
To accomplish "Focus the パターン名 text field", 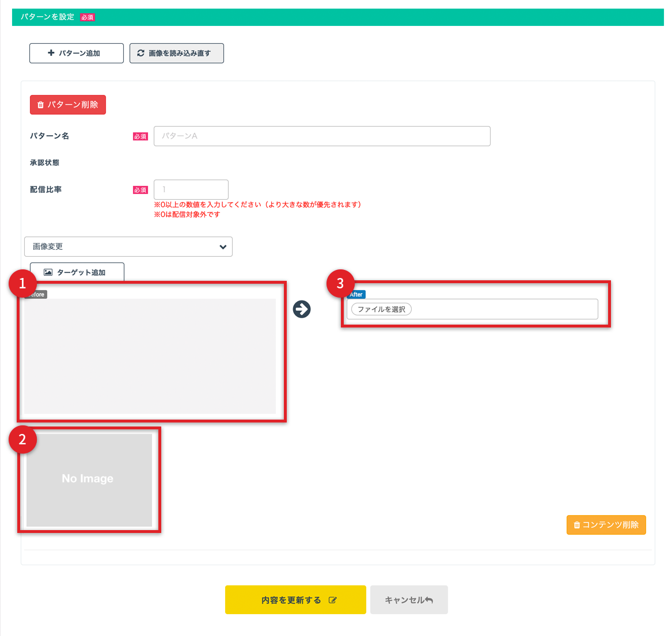I will pos(322,136).
